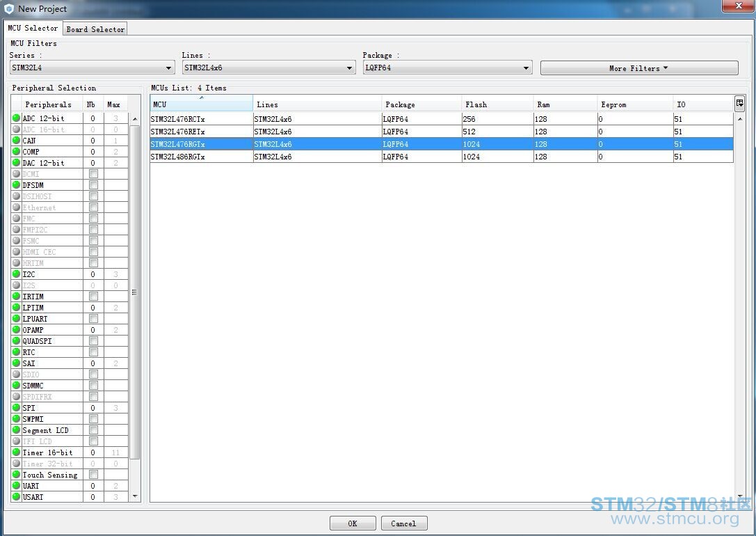The height and width of the screenshot is (536, 756).
Task: Sort the list by the Ram column header
Action: 565,104
